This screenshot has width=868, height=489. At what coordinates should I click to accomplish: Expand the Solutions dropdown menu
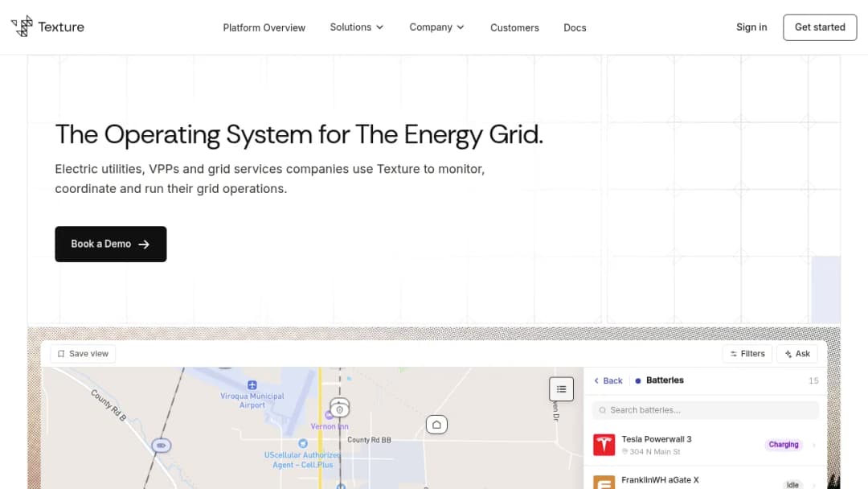[x=357, y=27]
